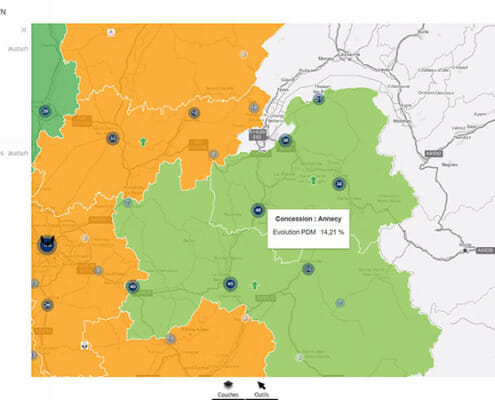Click the Evolution PDM 14,21 % value

pyautogui.click(x=308, y=232)
